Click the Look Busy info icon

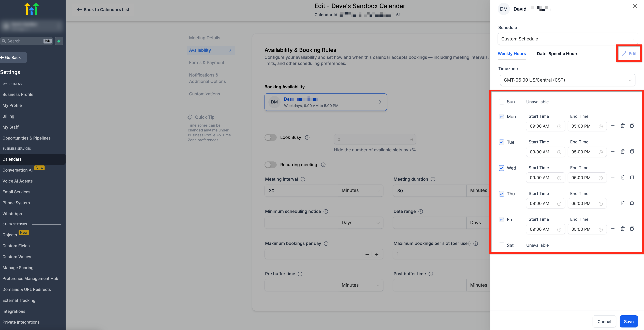(307, 138)
